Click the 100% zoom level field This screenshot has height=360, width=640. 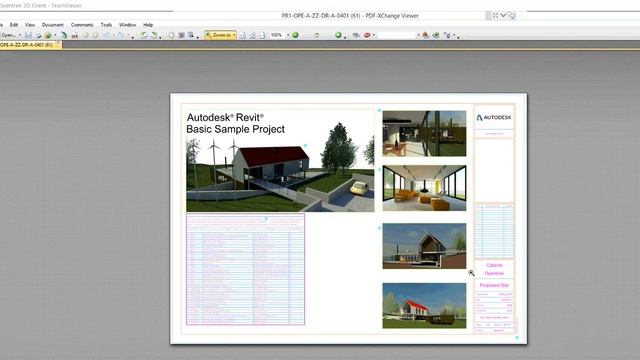coord(277,35)
